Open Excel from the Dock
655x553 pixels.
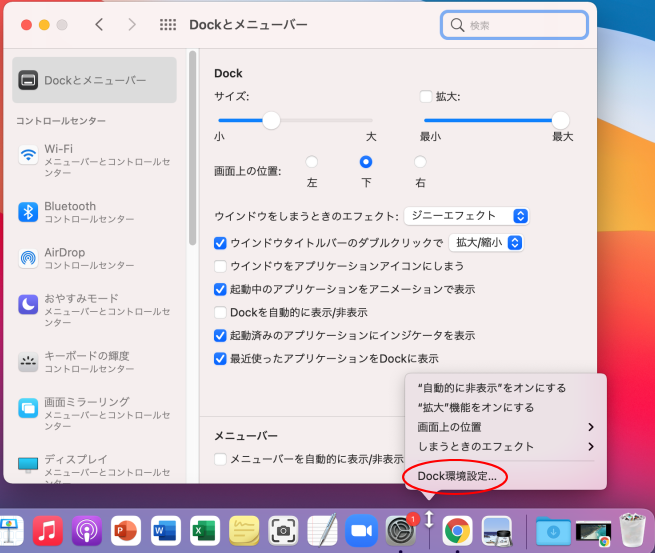pyautogui.click(x=205, y=530)
